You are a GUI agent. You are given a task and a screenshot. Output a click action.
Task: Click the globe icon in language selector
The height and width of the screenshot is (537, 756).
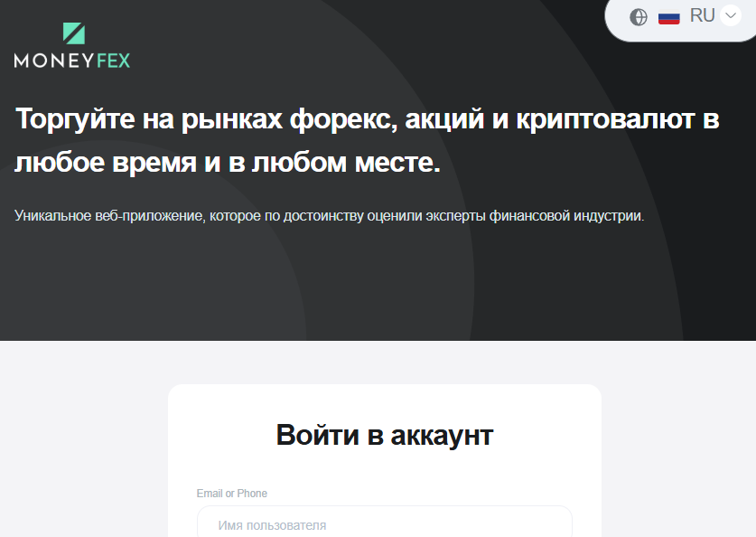pos(639,16)
